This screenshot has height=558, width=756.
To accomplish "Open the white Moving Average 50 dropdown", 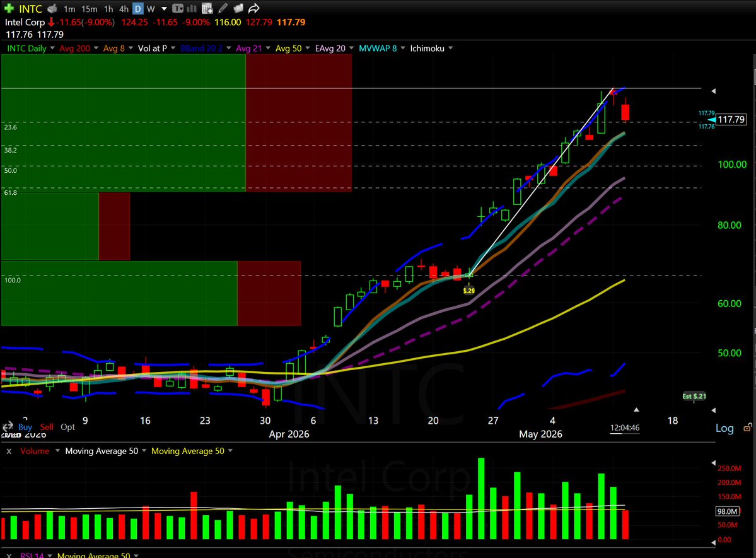I will point(144,451).
